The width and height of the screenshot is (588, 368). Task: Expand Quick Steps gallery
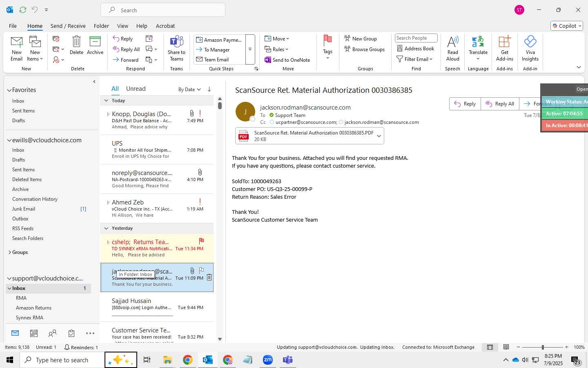(250, 49)
